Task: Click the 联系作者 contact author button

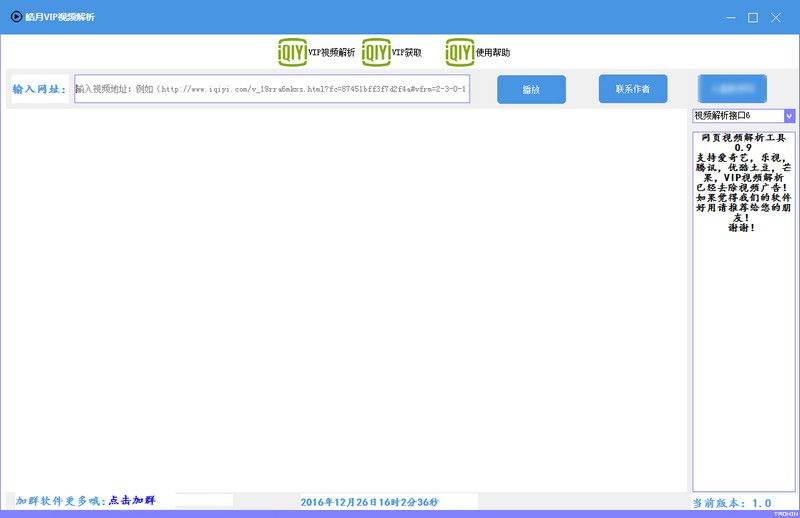Action: tap(633, 89)
